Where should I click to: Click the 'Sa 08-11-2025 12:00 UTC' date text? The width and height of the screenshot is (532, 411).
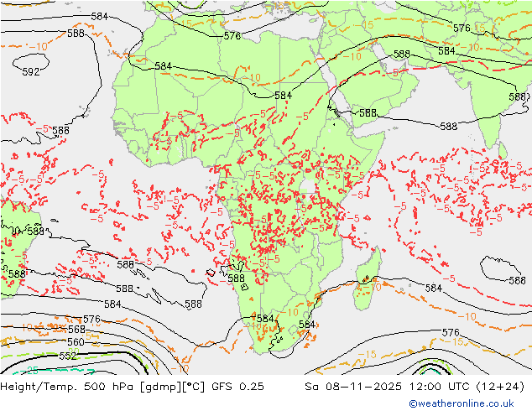387,386
